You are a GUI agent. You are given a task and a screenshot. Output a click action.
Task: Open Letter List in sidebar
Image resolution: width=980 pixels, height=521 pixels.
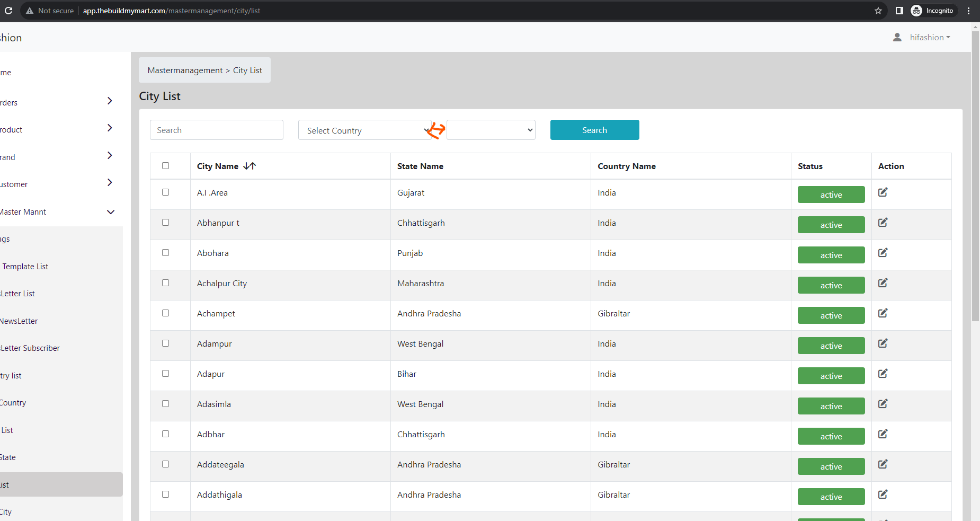(17, 293)
